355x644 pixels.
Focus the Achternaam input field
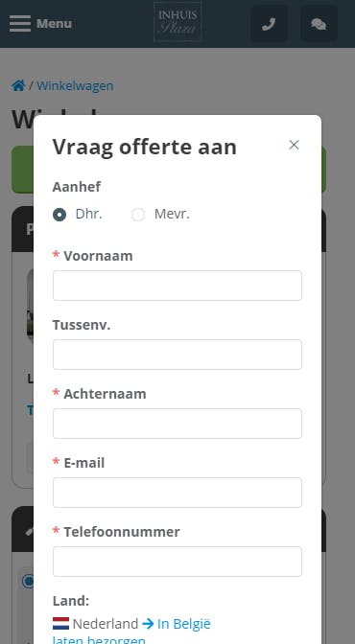pos(177,424)
